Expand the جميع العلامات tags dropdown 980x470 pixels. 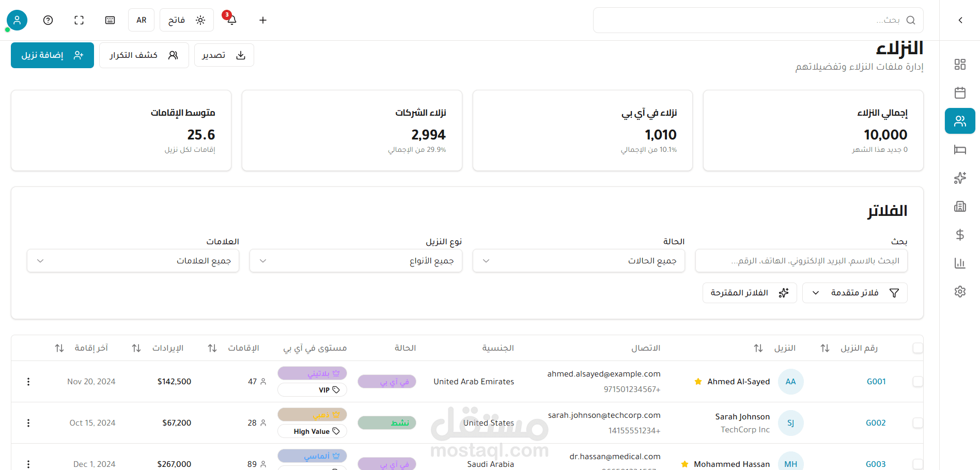[x=133, y=261]
